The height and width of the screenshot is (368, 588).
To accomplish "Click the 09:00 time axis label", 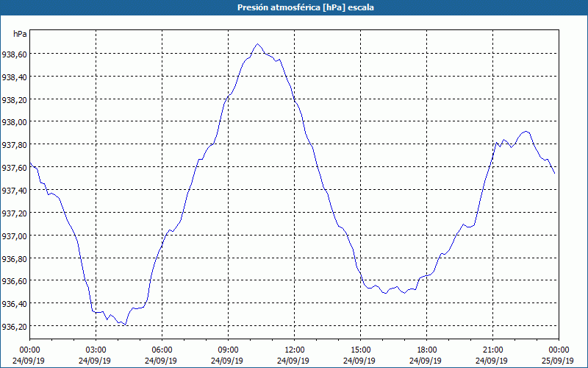I will coord(228,350).
